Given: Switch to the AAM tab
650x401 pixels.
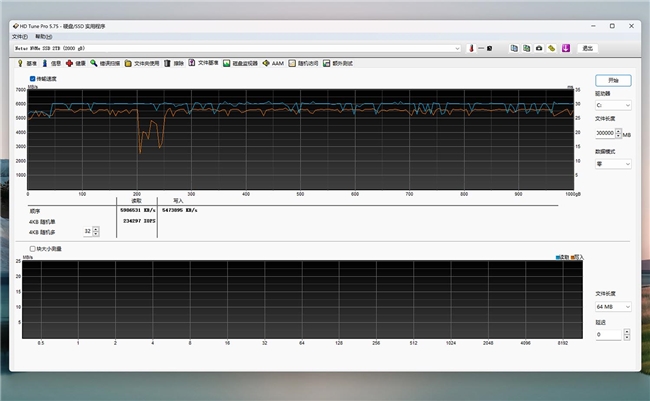Looking at the screenshot, I should pyautogui.click(x=273, y=63).
